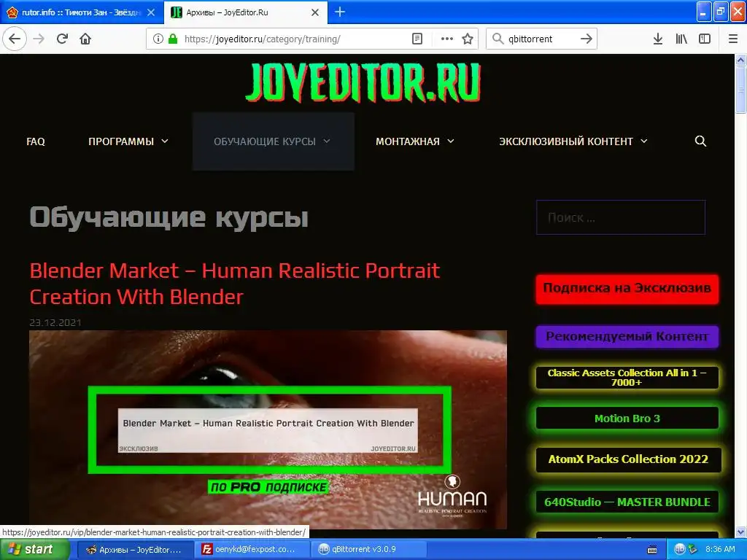This screenshot has height=560, width=747.
Task: Click the page vertical scrollbar thumb
Action: click(740, 90)
